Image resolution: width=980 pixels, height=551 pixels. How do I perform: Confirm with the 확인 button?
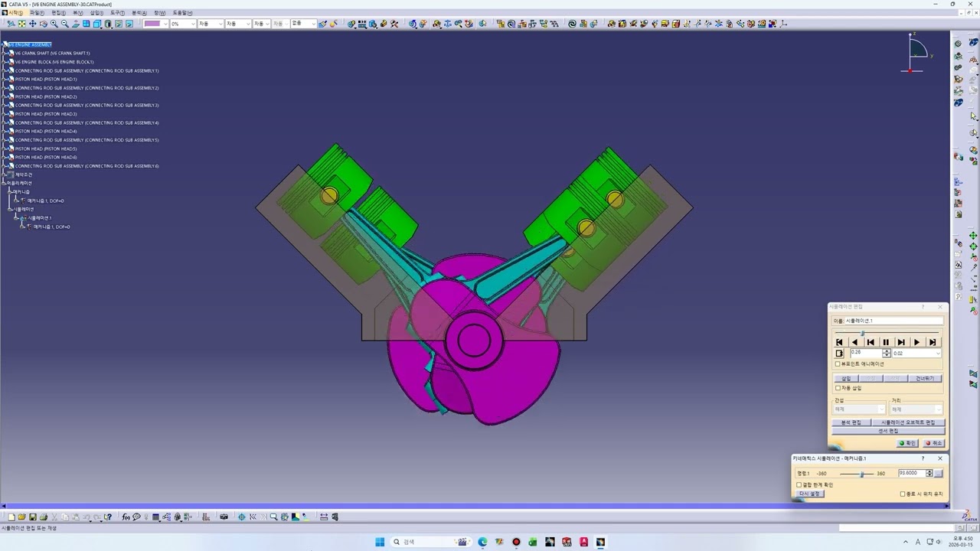[907, 443]
